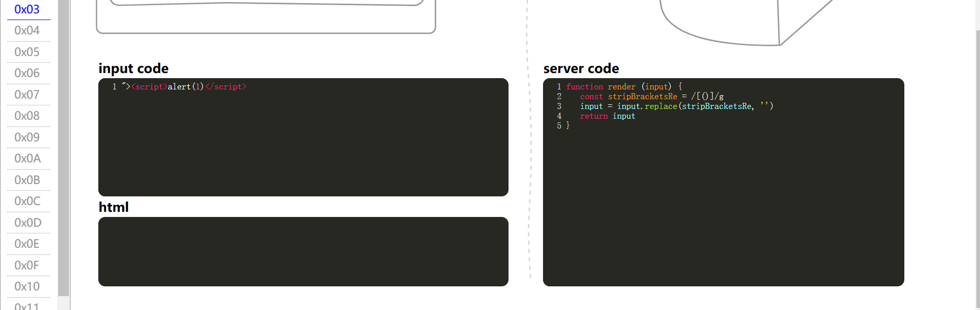Open the 0x0A challenge

pos(27,158)
